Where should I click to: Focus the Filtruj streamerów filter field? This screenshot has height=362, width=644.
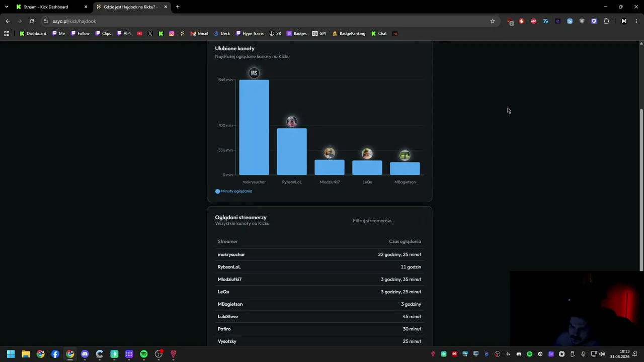[386, 221]
